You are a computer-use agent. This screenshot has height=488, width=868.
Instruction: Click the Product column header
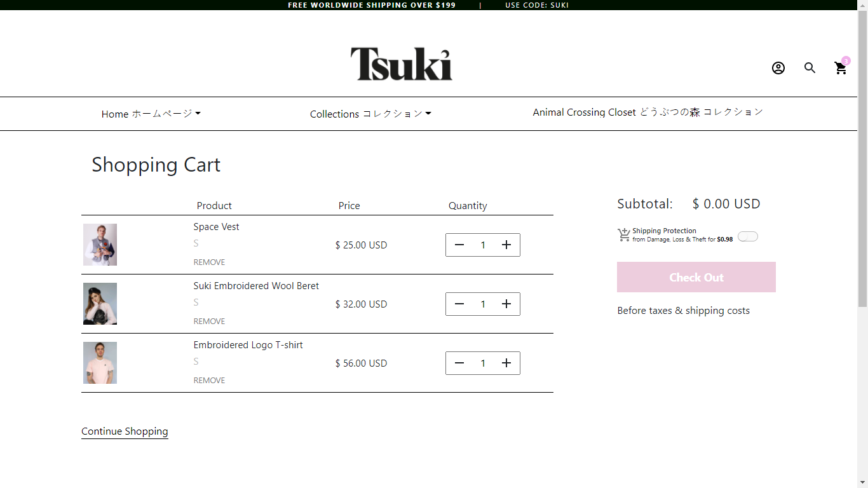pyautogui.click(x=214, y=206)
